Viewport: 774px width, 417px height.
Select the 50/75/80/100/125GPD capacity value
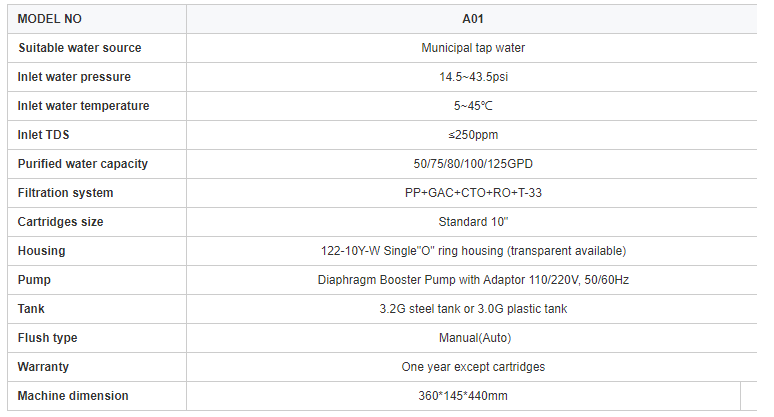click(x=473, y=164)
